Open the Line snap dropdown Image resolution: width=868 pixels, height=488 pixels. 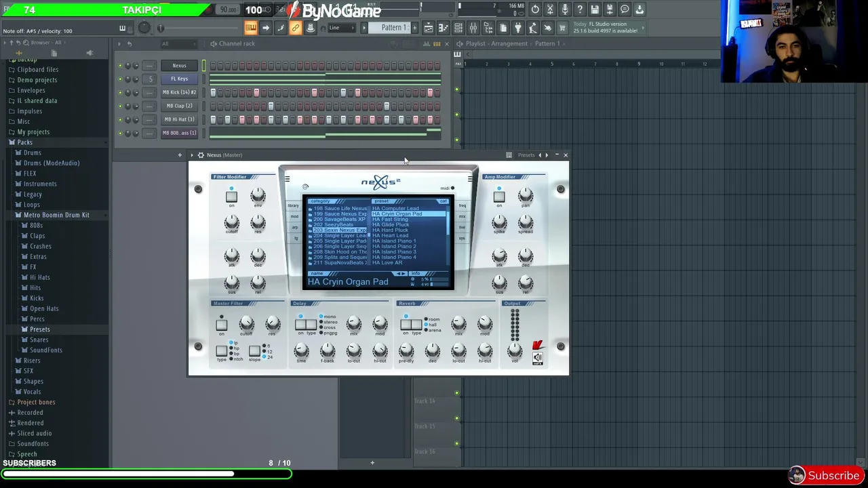pyautogui.click(x=341, y=28)
